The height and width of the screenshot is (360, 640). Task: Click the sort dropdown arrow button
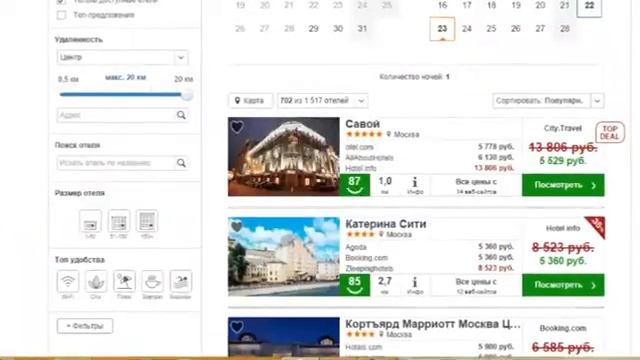[597, 100]
